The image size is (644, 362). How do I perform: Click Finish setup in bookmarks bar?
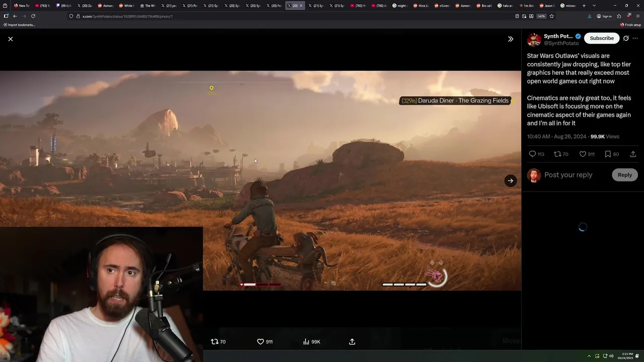(631, 25)
